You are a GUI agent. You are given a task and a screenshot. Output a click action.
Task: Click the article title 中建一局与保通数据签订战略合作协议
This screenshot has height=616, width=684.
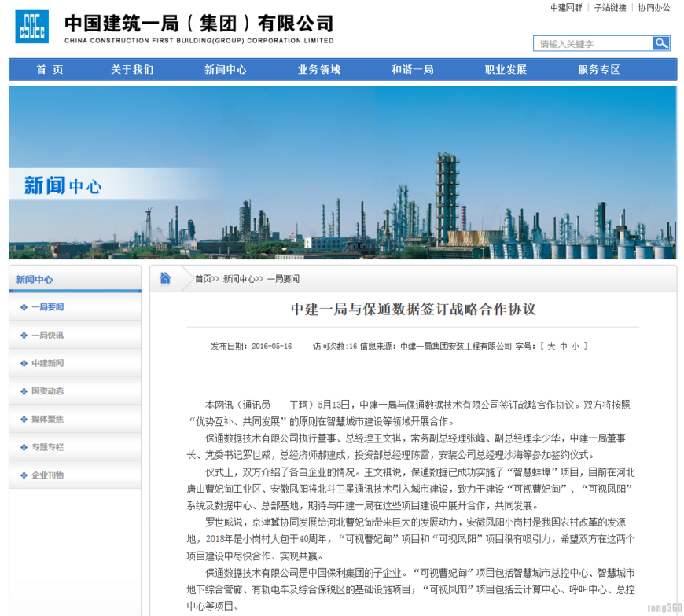tap(413, 309)
